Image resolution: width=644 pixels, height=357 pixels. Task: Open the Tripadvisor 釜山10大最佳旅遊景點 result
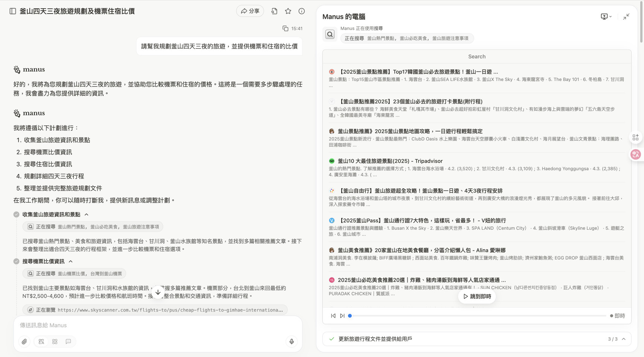coord(390,161)
